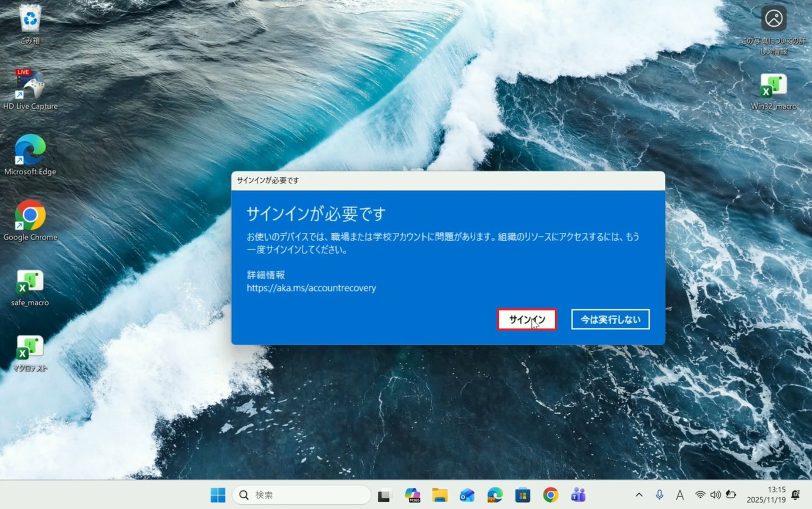The height and width of the screenshot is (509, 812).
Task: Toggle do-not-disturb via the notification bell
Action: pyautogui.click(x=795, y=495)
